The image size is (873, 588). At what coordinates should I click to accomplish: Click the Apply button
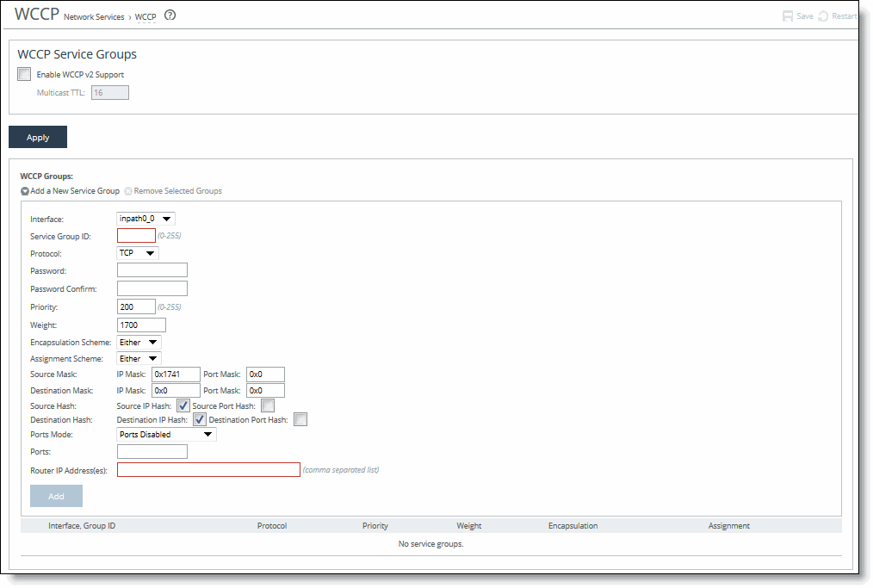click(37, 136)
